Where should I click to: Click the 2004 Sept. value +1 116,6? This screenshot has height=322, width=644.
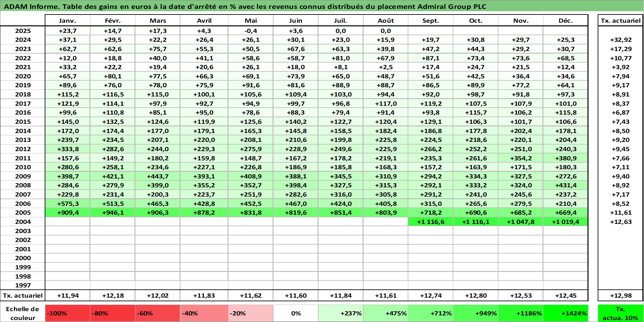(431, 222)
